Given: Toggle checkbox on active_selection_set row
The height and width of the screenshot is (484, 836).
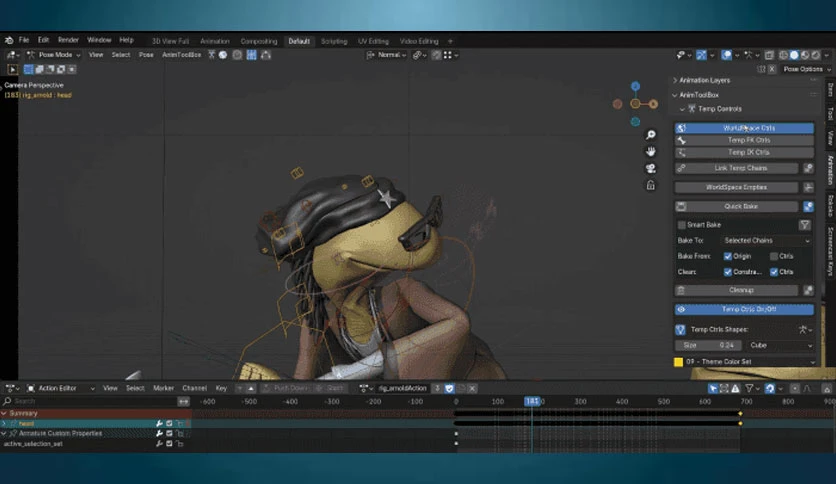Looking at the screenshot, I should tap(169, 443).
